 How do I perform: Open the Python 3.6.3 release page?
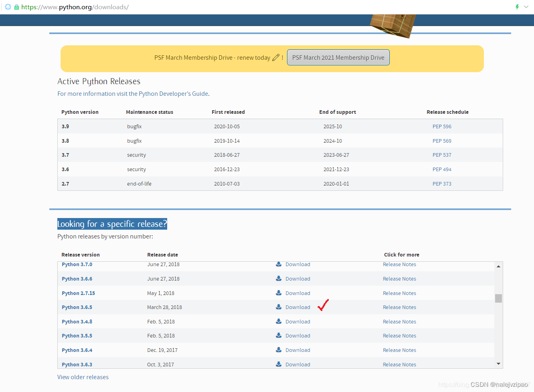pos(77,364)
